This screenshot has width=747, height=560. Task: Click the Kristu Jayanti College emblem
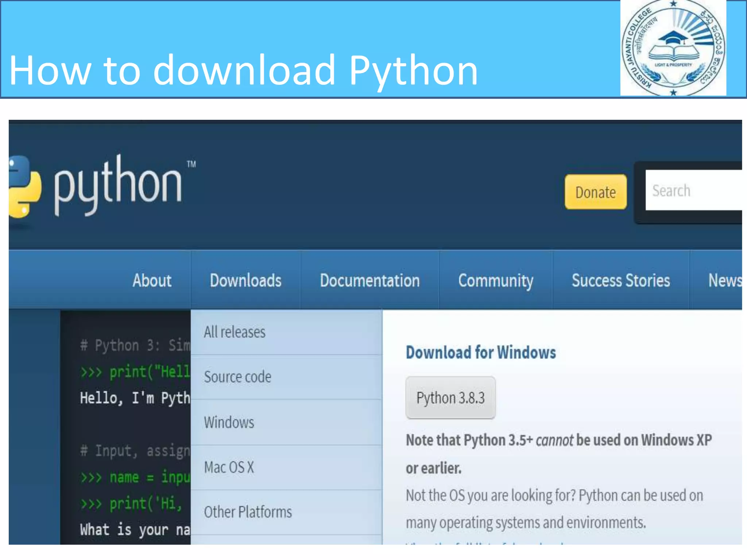673,48
